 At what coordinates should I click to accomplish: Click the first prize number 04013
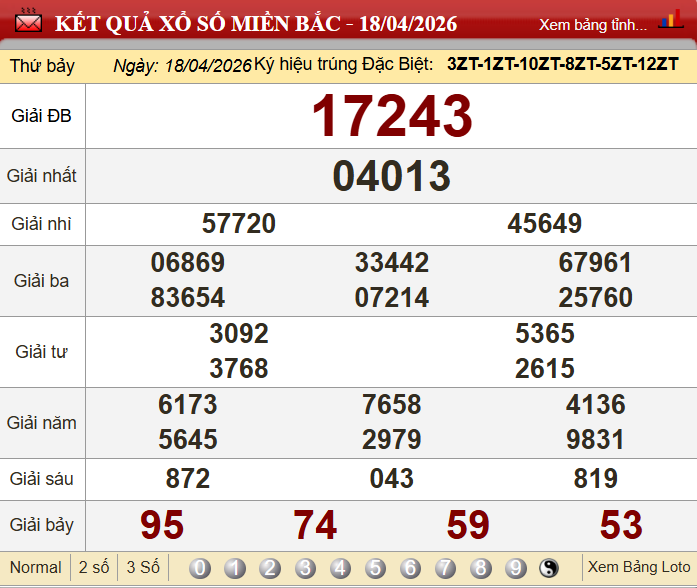point(391,176)
